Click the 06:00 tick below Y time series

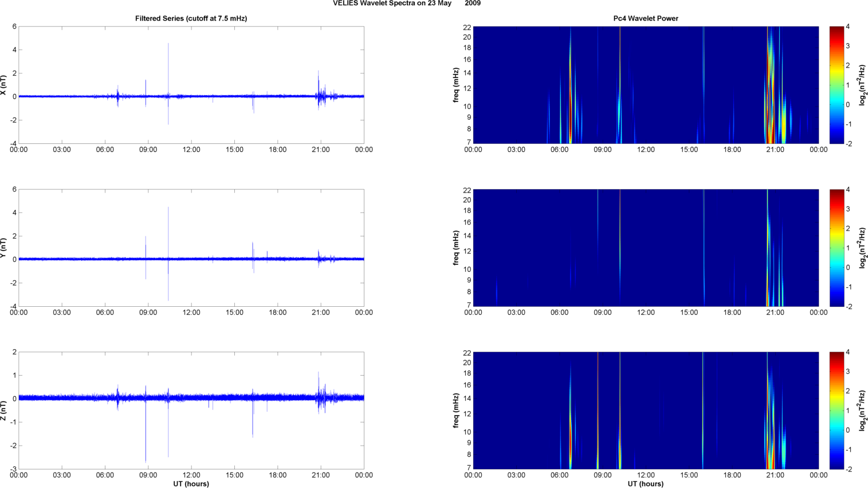105,313
